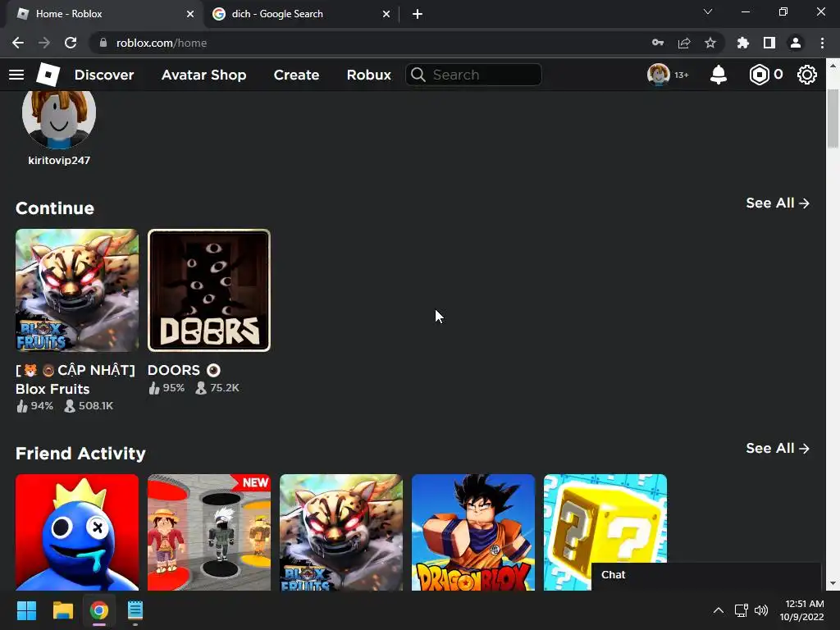The width and height of the screenshot is (840, 630).
Task: Open the Robux menu item
Action: coord(368,75)
